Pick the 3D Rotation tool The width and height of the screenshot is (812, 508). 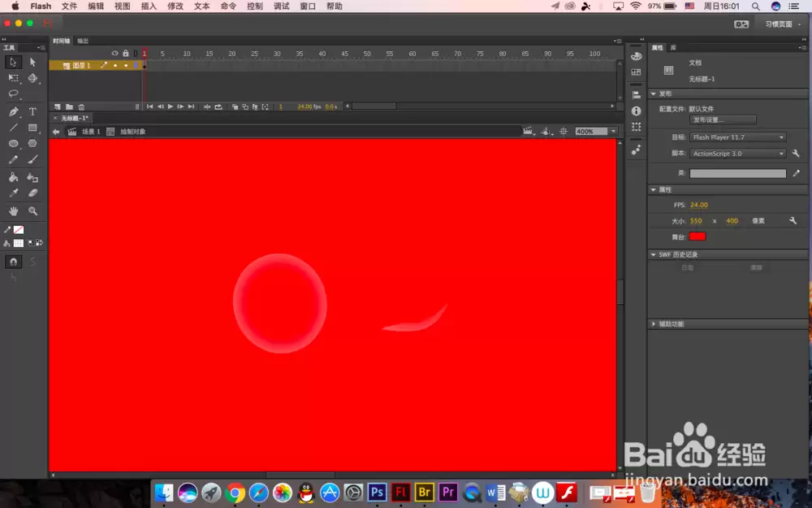point(32,78)
